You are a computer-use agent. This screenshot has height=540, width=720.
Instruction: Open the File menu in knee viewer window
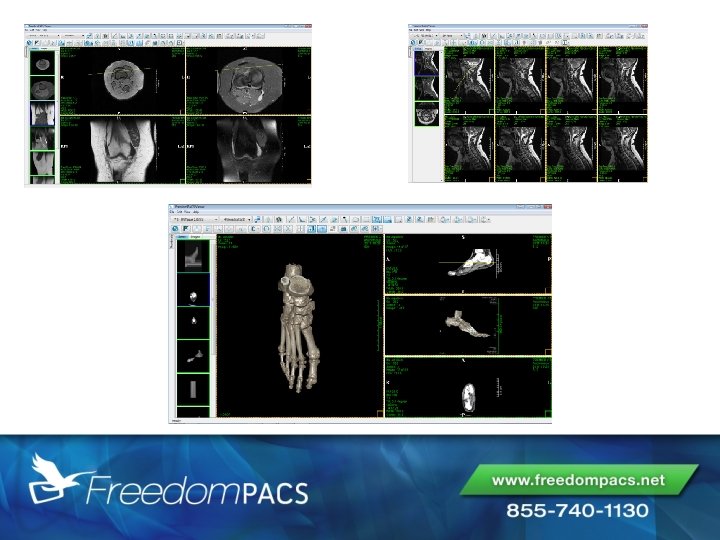pyautogui.click(x=26, y=30)
